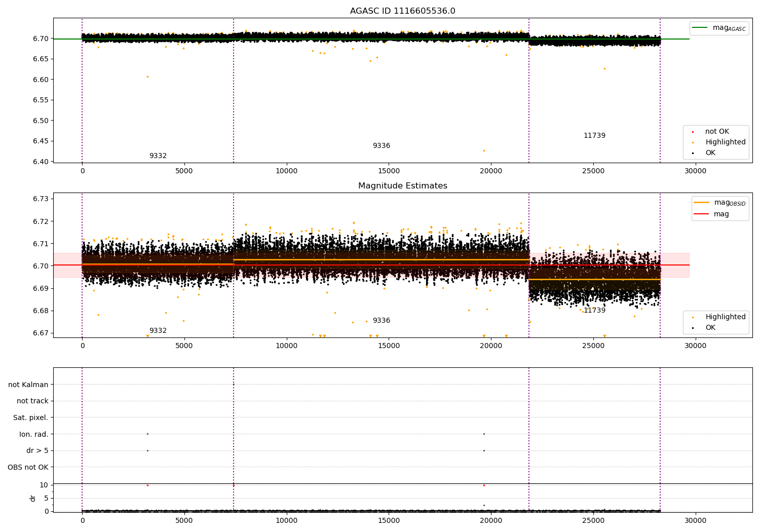The width and height of the screenshot is (760, 532).
Task: Click the "Magnitude Estimates" plot title
Action: (403, 186)
